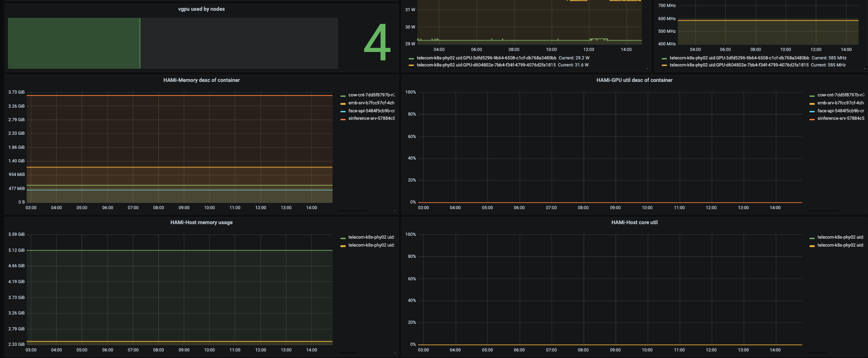Open the 'HAMi-Memory desc of container' panel title menu
This screenshot has height=358, width=868.
click(201, 80)
